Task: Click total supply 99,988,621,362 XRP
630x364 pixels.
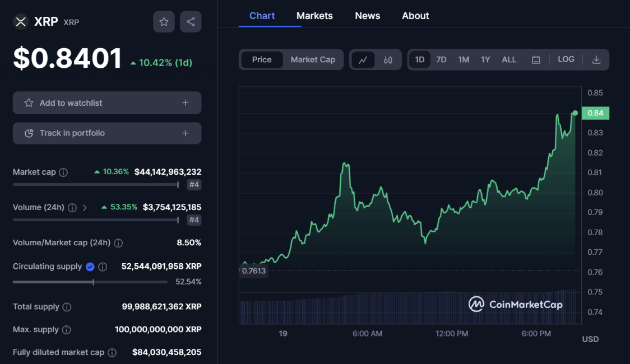Action: (x=161, y=307)
